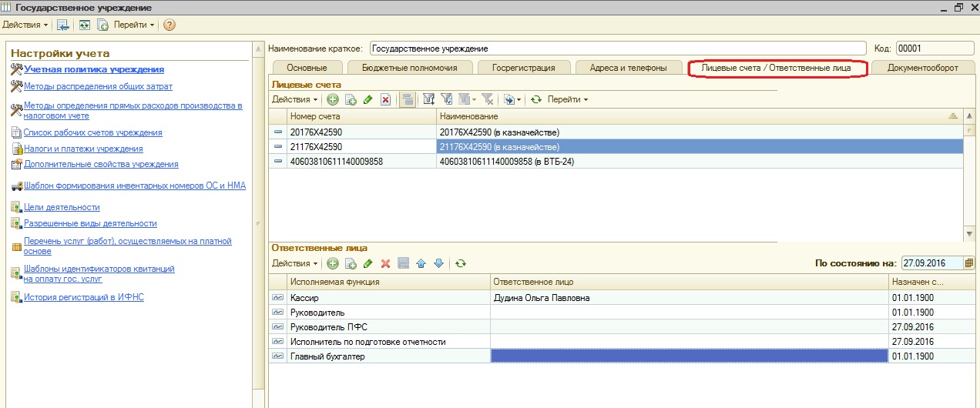
Task: Copy entry in Ответственные лица toolbar
Action: 351,263
